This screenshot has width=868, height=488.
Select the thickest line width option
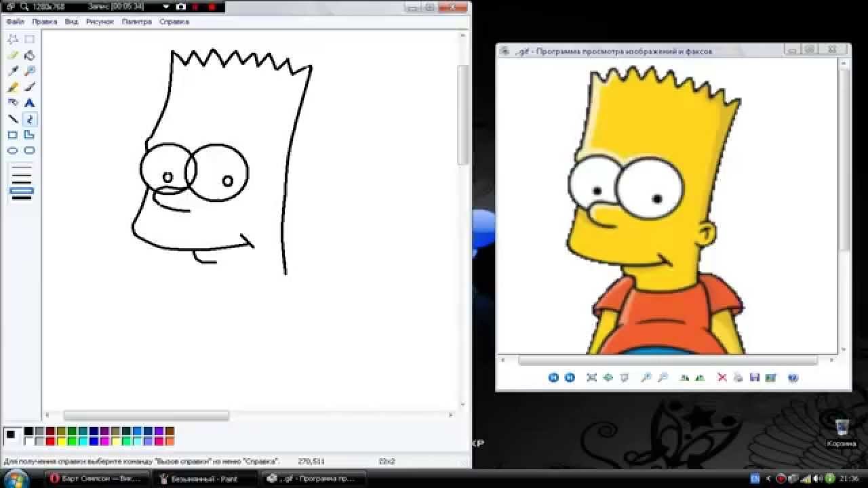[x=22, y=198]
